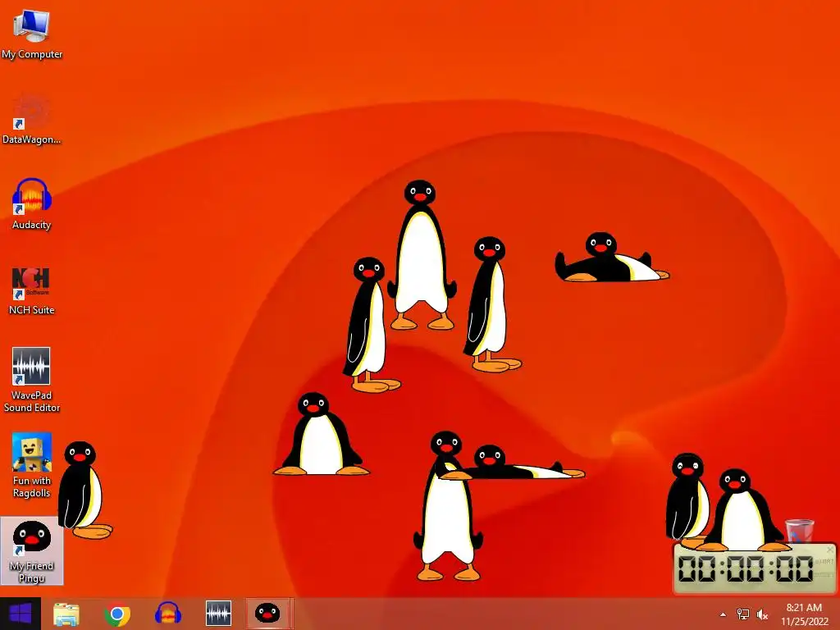Click the penguin standing beside Fun with Ragdolls
840x630 pixels.
tap(84, 490)
